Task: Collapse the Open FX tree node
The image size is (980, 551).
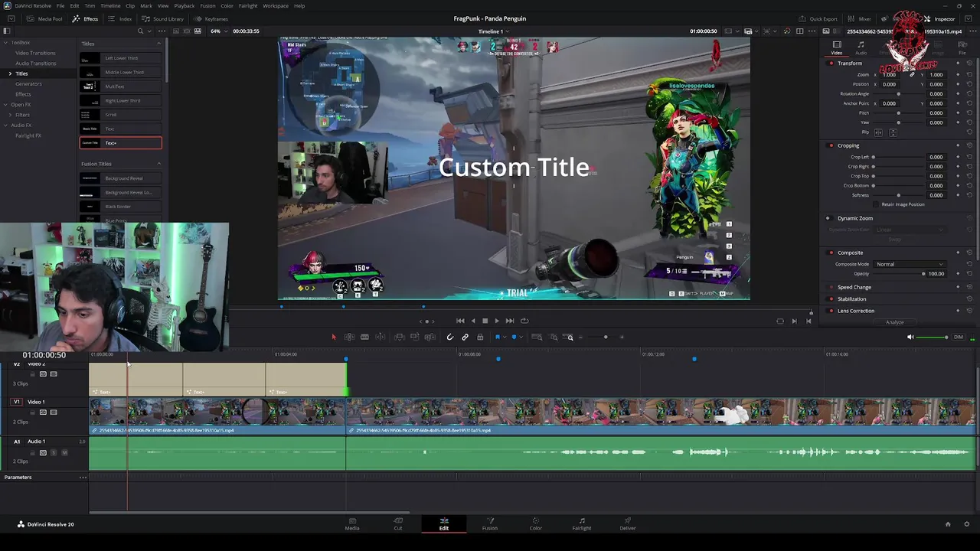Action: pos(6,105)
